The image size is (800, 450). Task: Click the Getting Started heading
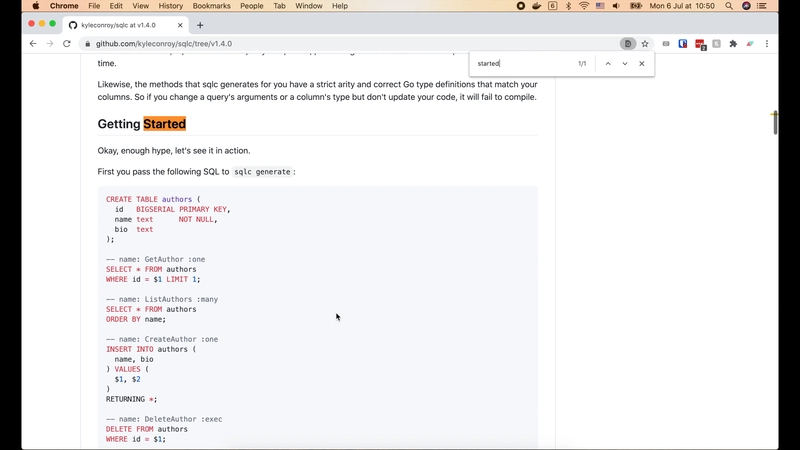pyautogui.click(x=141, y=124)
